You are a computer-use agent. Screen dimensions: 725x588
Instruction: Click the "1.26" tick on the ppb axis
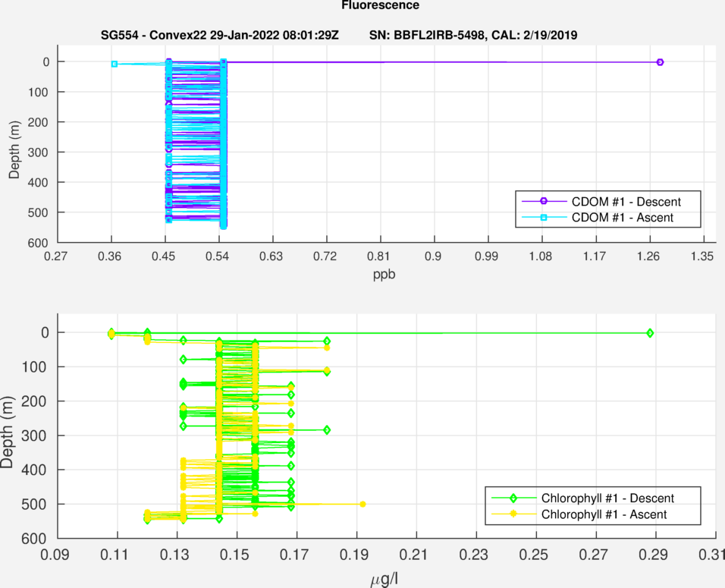tap(648, 256)
